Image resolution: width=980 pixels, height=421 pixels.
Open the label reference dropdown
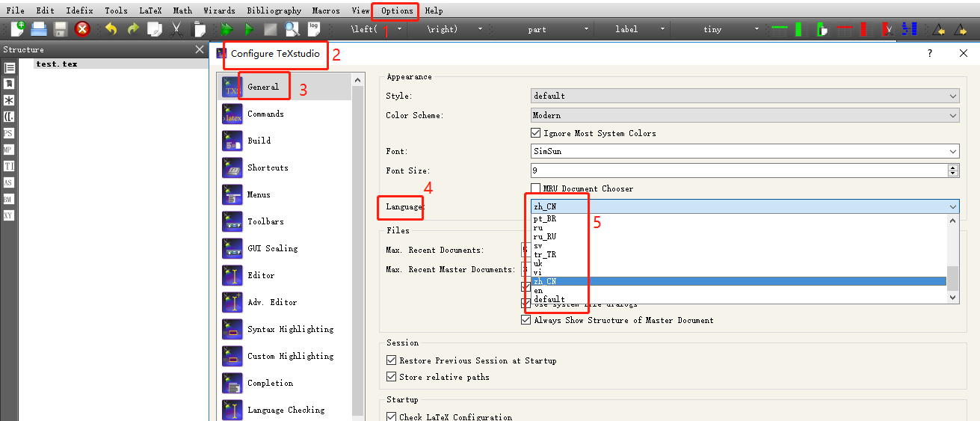(663, 29)
